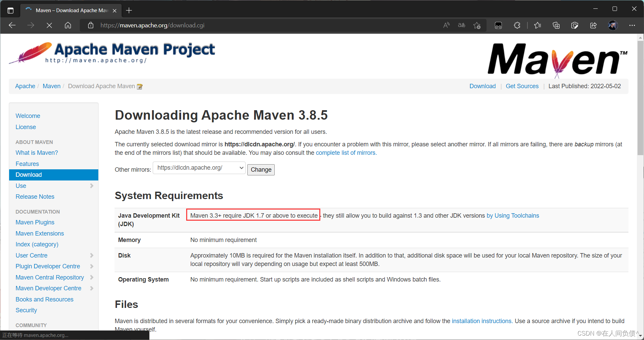Screen dimensions: 644x340
Task: Click Apache in the breadcrumb
Action: pyautogui.click(x=25, y=86)
